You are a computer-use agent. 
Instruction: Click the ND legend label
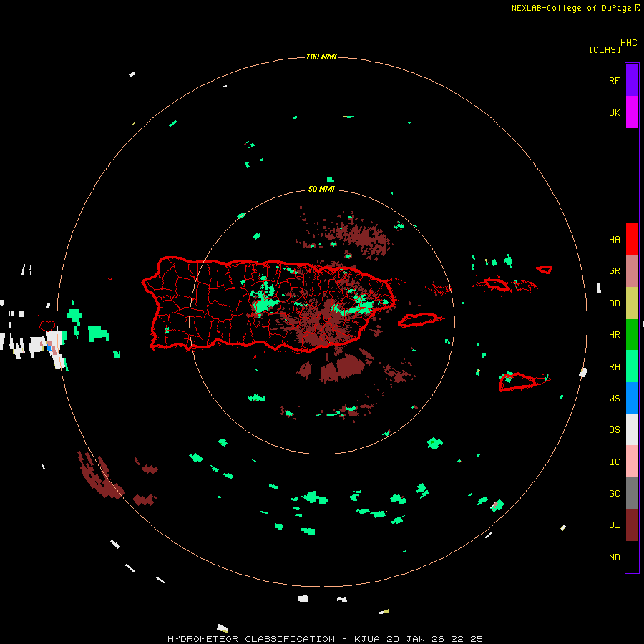click(x=615, y=557)
